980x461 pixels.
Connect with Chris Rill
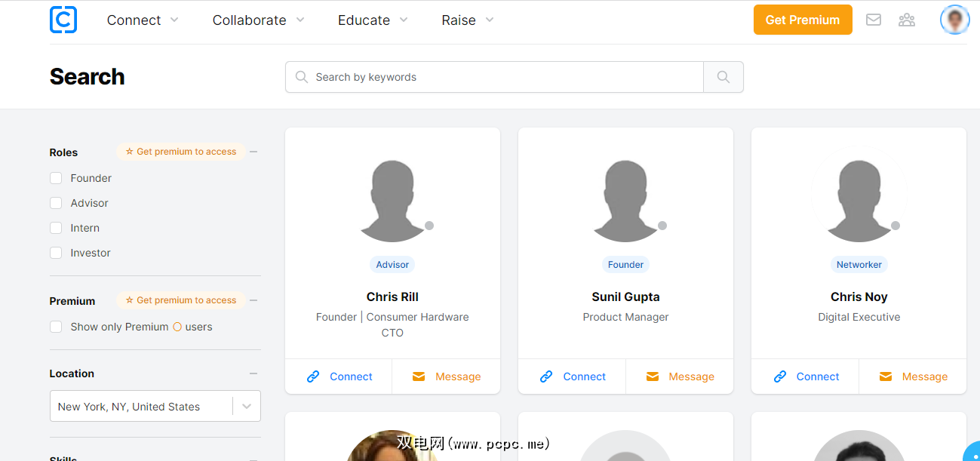click(x=339, y=376)
